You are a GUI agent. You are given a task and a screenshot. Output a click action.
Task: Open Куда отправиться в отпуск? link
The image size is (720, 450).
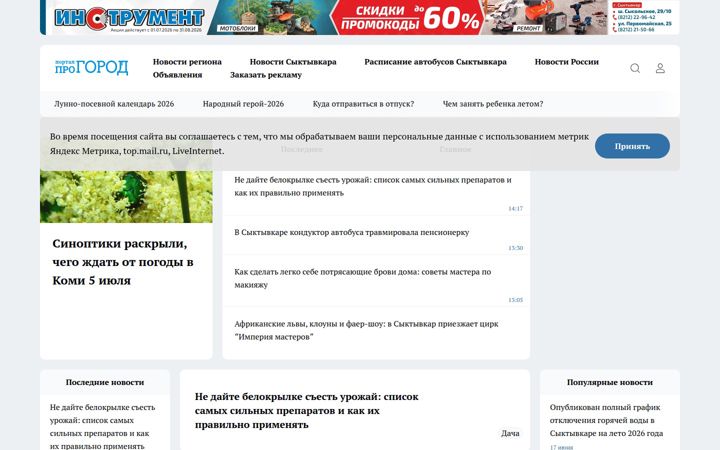click(x=363, y=104)
